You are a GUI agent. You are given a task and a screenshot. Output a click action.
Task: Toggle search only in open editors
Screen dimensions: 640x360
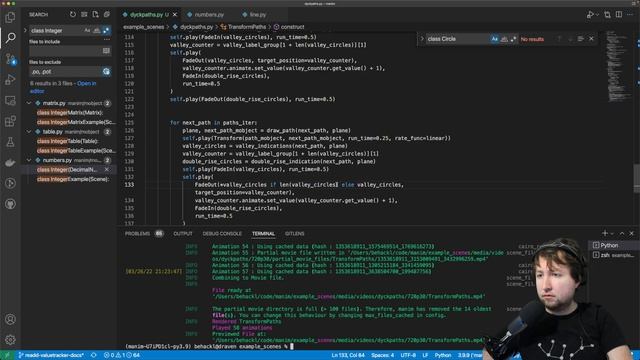pos(106,51)
